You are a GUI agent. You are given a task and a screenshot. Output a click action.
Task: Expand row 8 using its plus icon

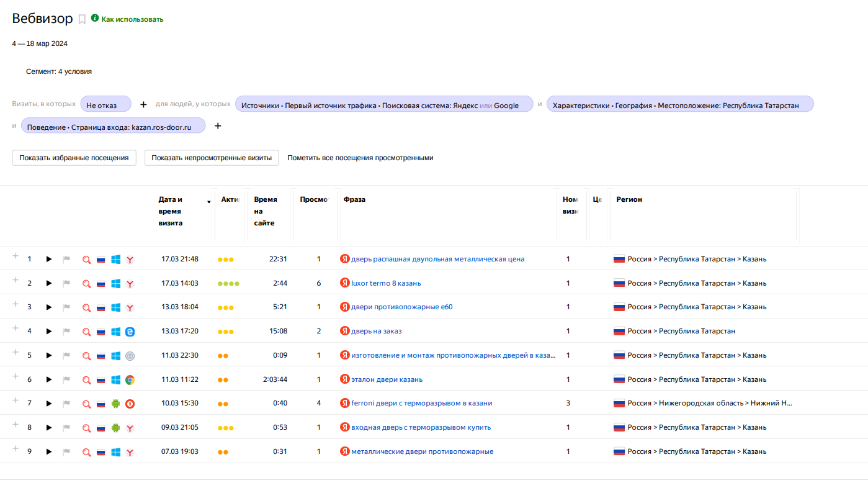[x=16, y=424]
